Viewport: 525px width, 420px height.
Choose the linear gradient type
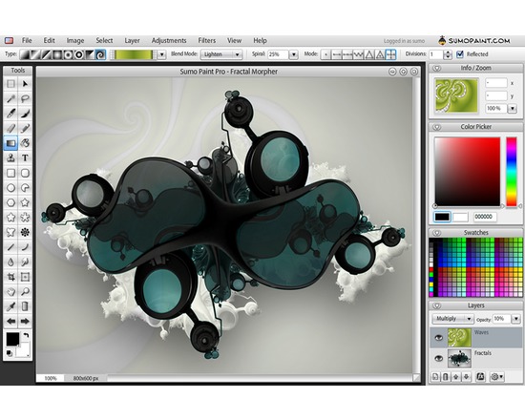(25, 54)
